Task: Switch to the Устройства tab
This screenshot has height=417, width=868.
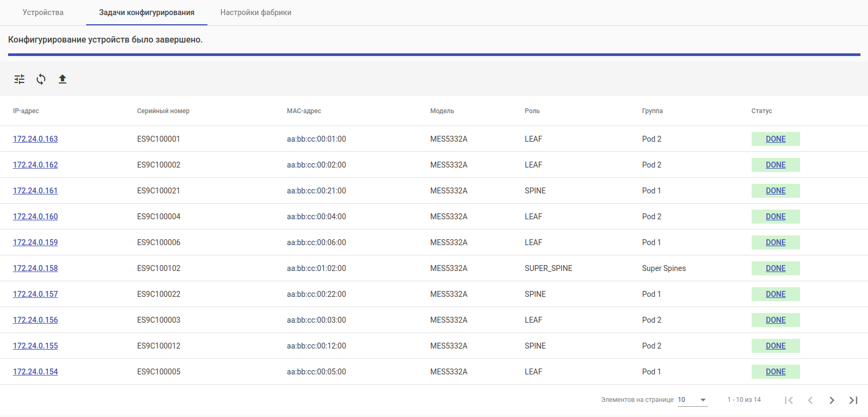Action: click(43, 12)
